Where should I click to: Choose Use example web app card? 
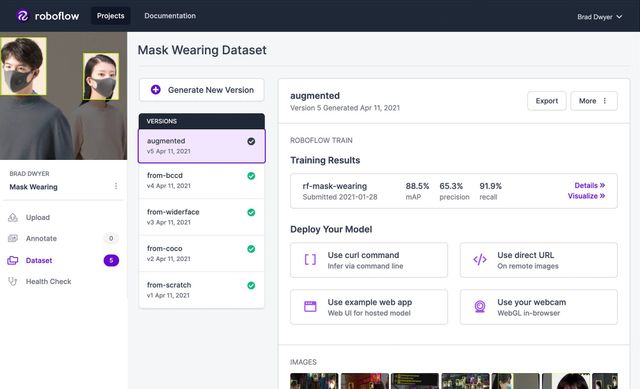[369, 307]
